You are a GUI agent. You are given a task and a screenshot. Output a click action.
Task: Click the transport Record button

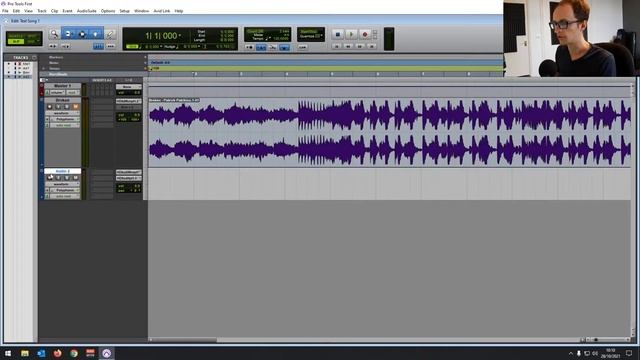(x=365, y=35)
